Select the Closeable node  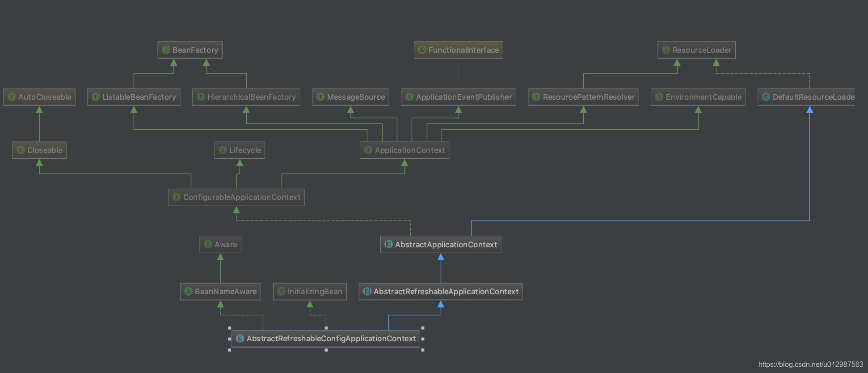39,150
